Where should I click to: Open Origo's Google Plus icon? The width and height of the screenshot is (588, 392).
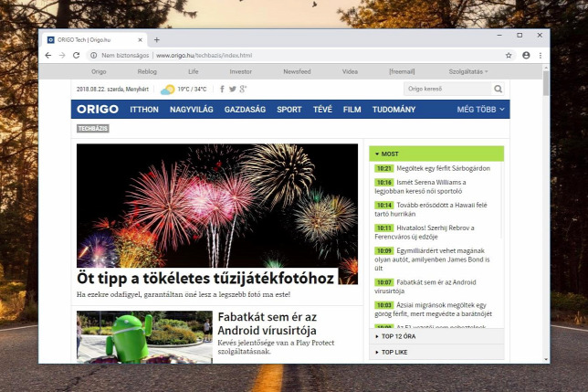tap(243, 89)
